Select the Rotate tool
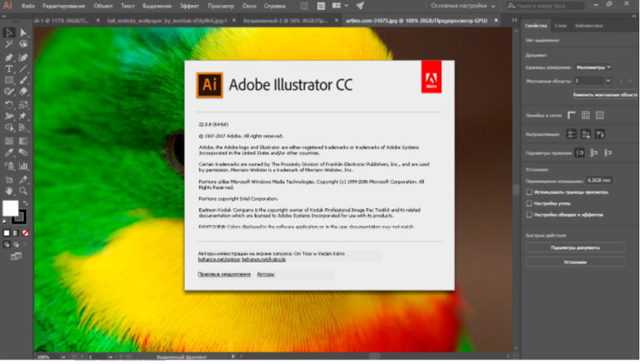640x364 pixels. point(8,104)
